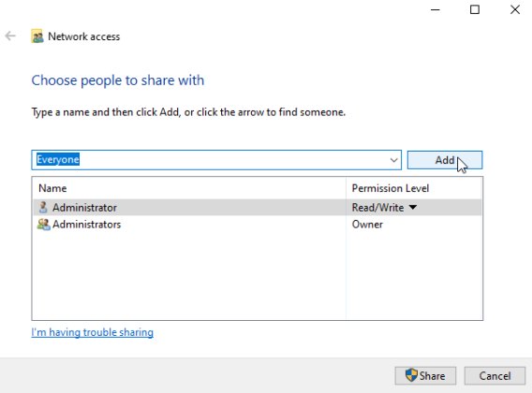Open the I'm having trouble sharing link
This screenshot has height=393, width=532.
pyautogui.click(x=93, y=332)
